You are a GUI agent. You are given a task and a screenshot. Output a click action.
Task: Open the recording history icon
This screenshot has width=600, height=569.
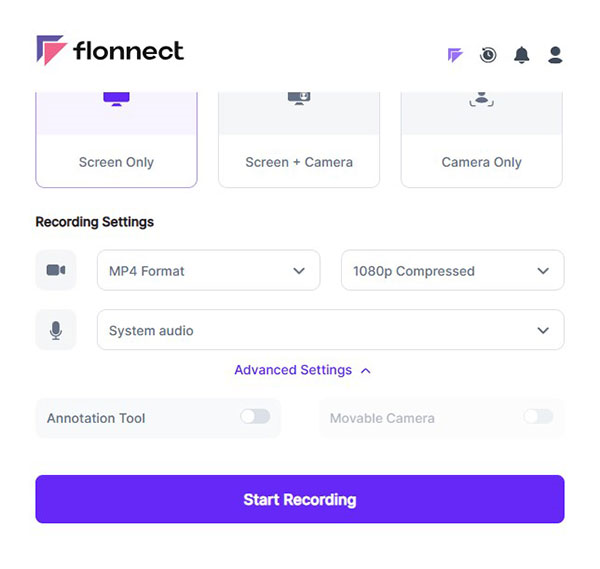tap(488, 55)
